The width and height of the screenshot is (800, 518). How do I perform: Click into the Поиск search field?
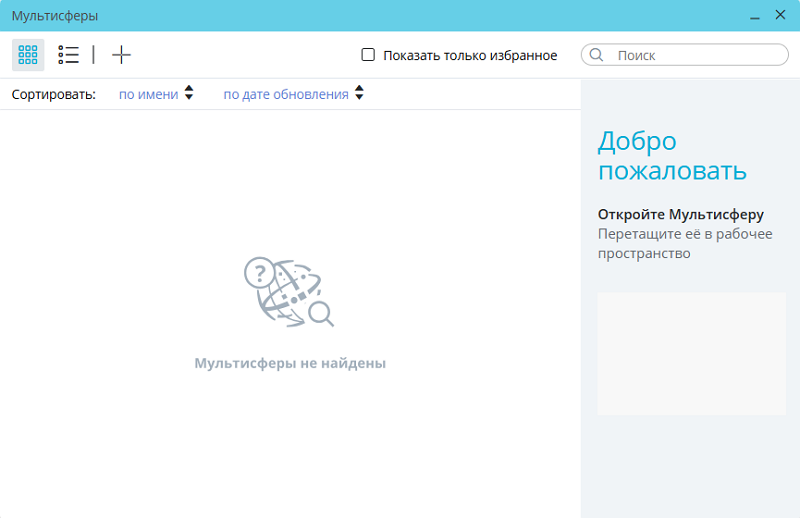(695, 55)
